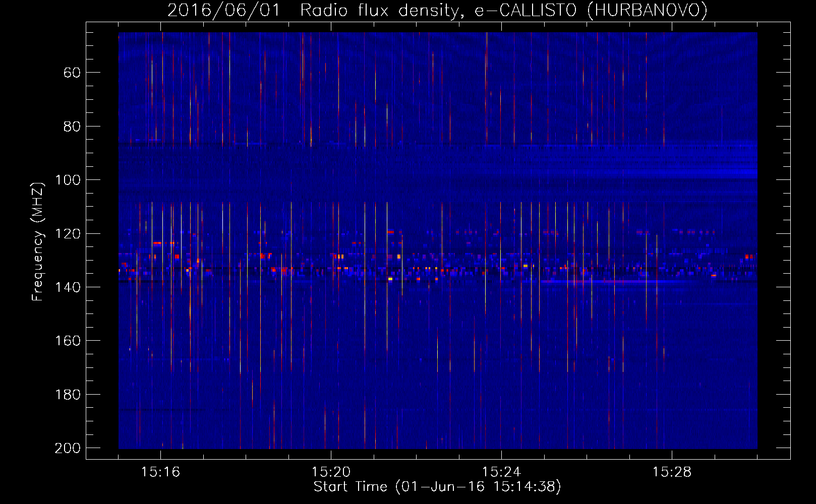Select the 120 frequency tick label
The image size is (816, 504).
(x=68, y=233)
